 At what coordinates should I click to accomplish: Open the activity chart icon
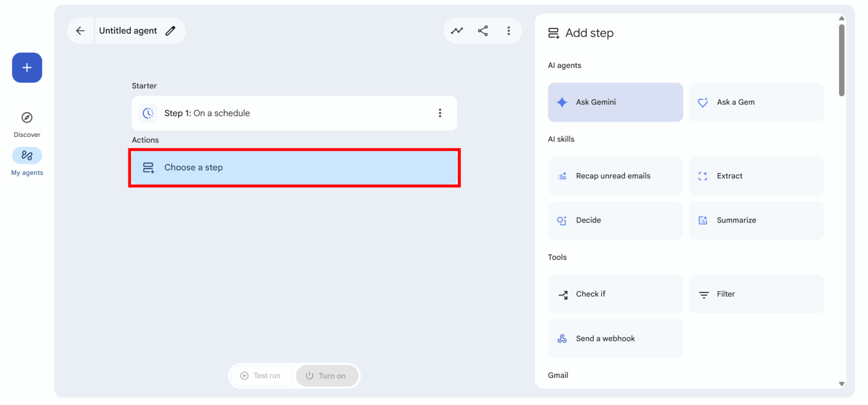pyautogui.click(x=456, y=31)
